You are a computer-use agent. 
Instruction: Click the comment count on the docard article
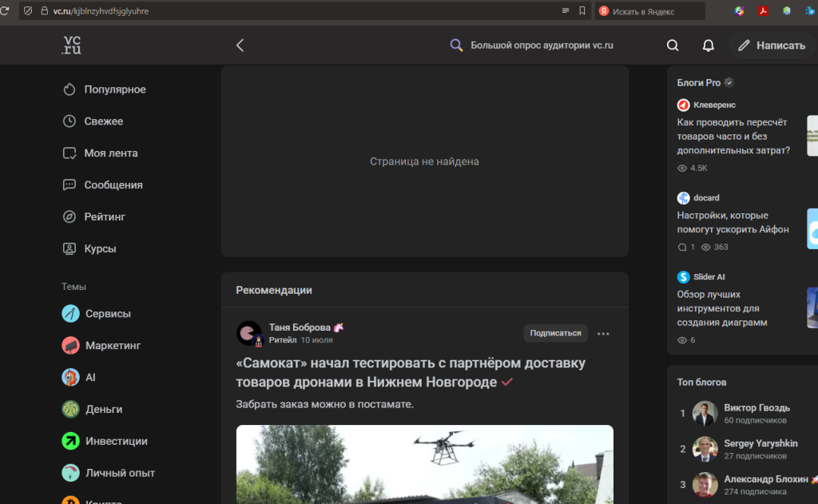point(686,248)
